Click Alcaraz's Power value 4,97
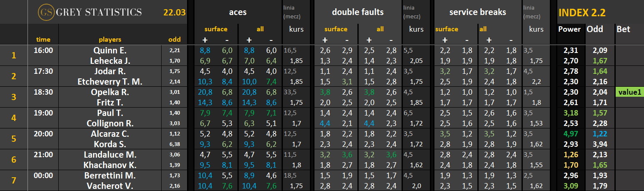 pos(572,134)
